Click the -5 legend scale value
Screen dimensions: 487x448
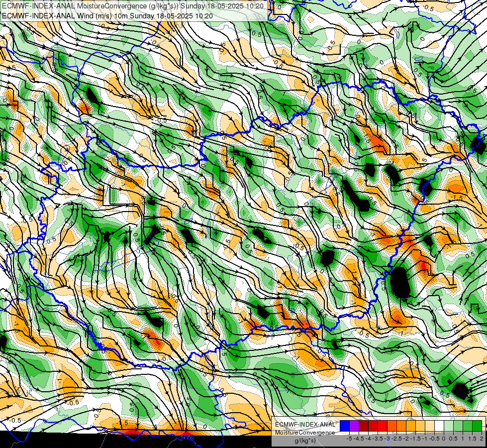[349, 439]
